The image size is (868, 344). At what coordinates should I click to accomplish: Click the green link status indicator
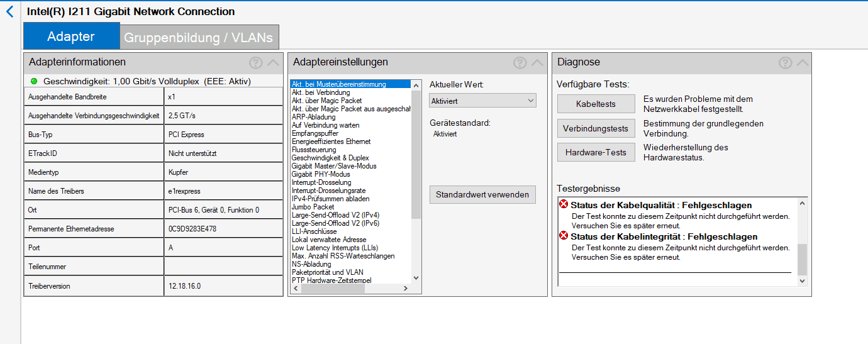click(x=34, y=81)
